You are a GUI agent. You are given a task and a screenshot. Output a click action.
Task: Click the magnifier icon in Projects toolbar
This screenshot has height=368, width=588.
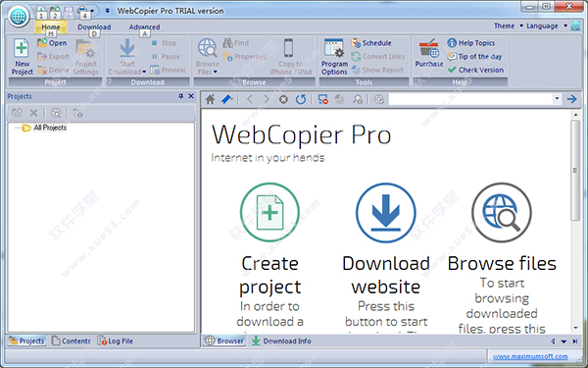(x=56, y=113)
